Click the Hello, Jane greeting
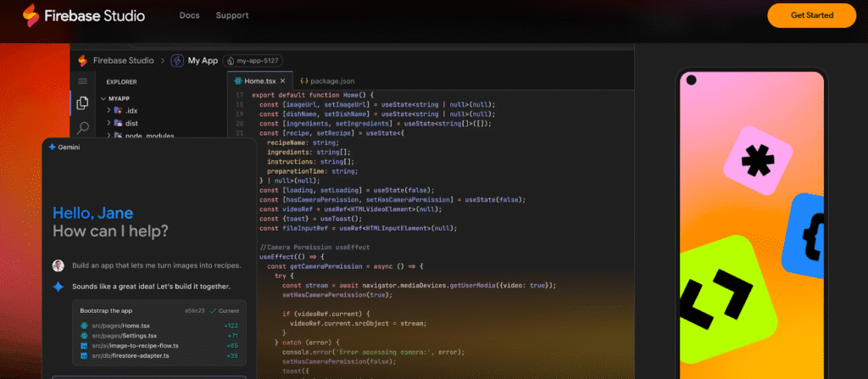 pos(93,213)
